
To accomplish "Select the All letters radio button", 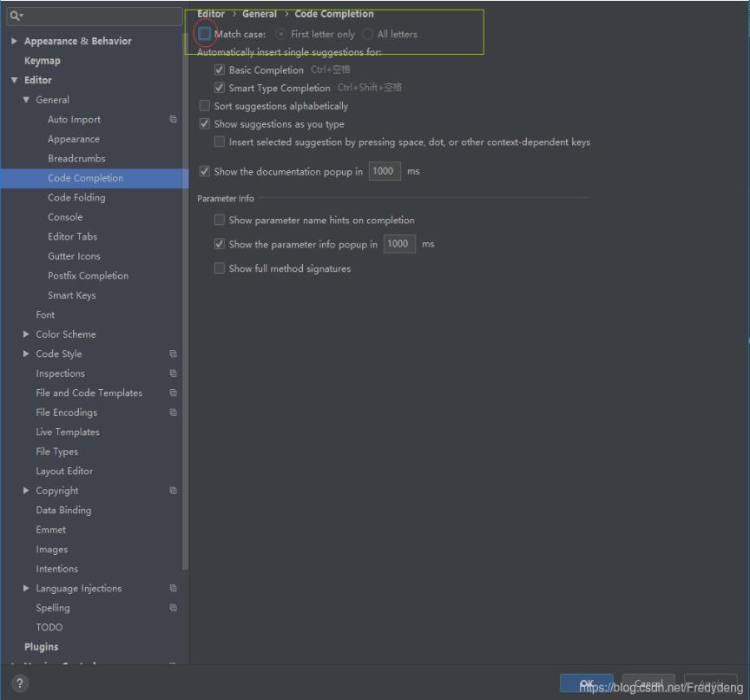I will tap(367, 34).
